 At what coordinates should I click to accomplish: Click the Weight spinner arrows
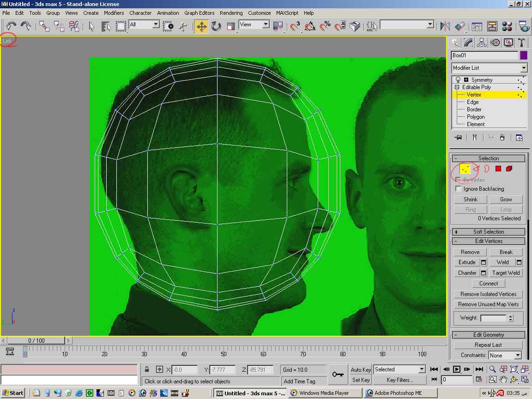pos(511,318)
